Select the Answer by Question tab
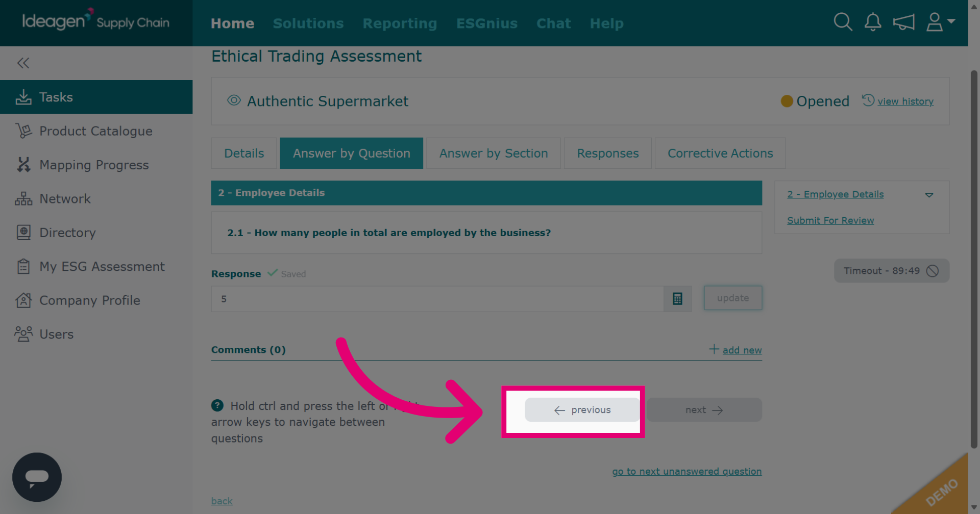This screenshot has width=980, height=514. [x=351, y=153]
